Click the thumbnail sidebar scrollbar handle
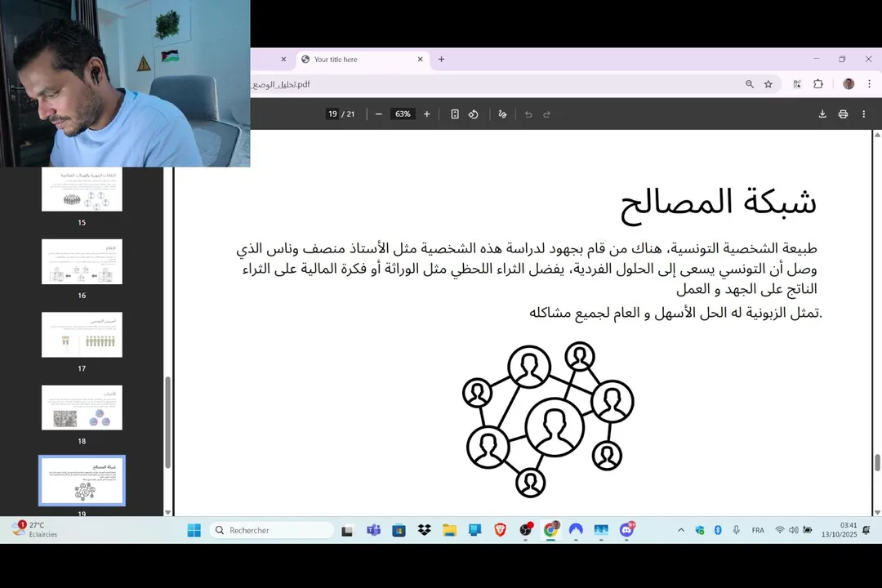882x588 pixels. pos(167,422)
